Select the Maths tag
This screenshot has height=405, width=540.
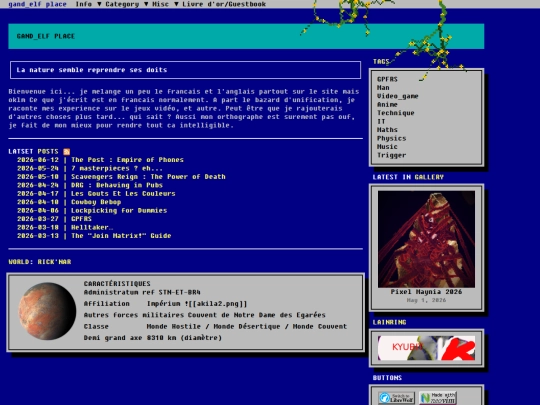(387, 130)
